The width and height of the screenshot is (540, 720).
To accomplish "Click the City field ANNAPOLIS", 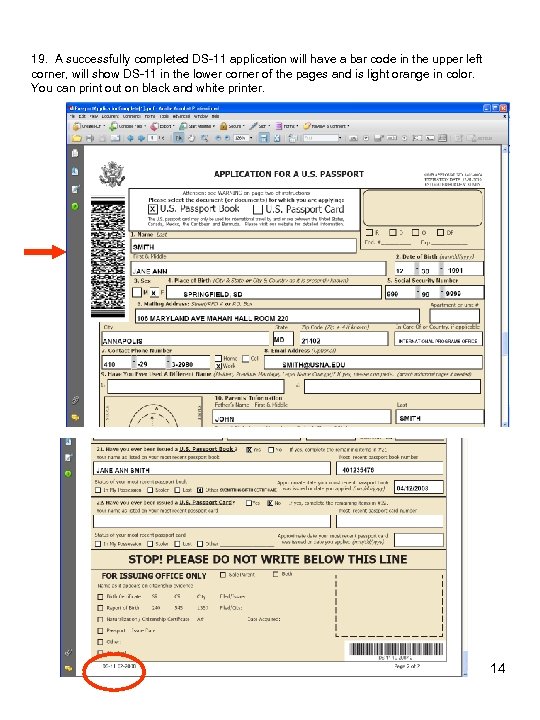I will [x=185, y=339].
